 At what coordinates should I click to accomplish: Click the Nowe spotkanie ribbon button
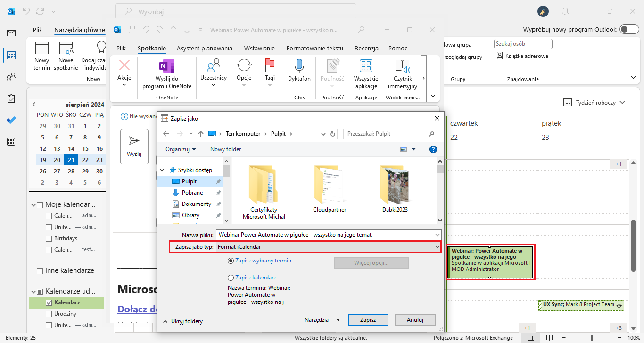[x=66, y=56]
